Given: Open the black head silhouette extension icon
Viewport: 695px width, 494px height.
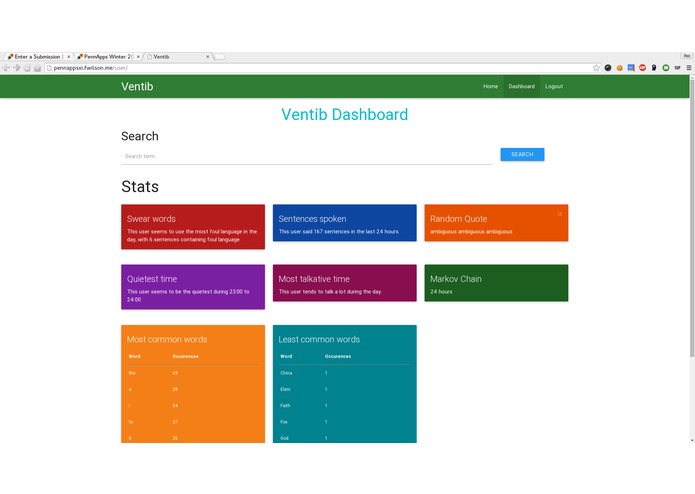Looking at the screenshot, I should coord(654,68).
